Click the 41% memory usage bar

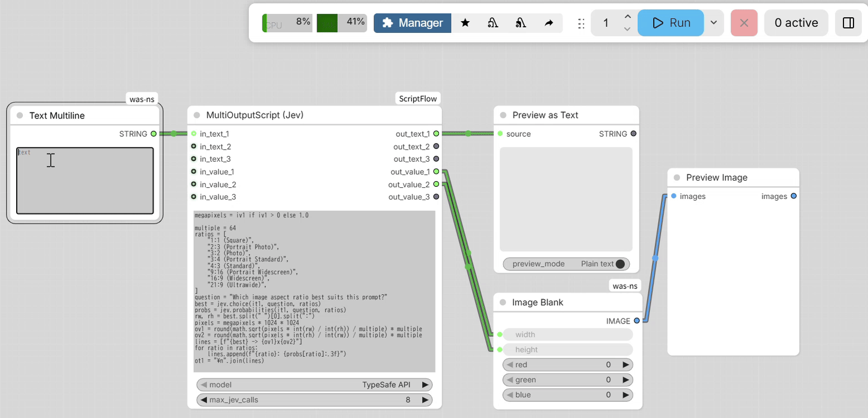point(342,23)
